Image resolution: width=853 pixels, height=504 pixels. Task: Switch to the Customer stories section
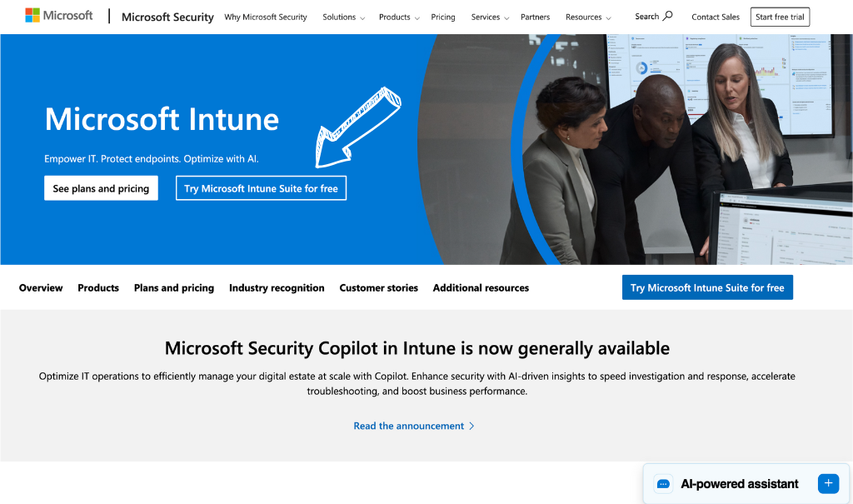coord(378,287)
